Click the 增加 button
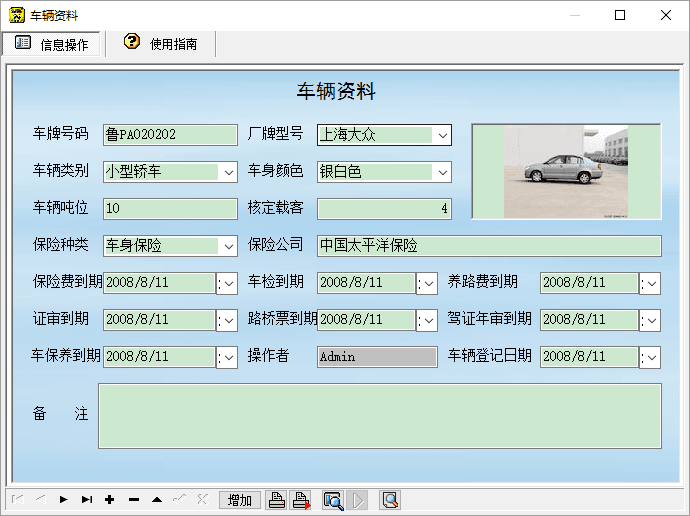The image size is (690, 516). click(240, 500)
